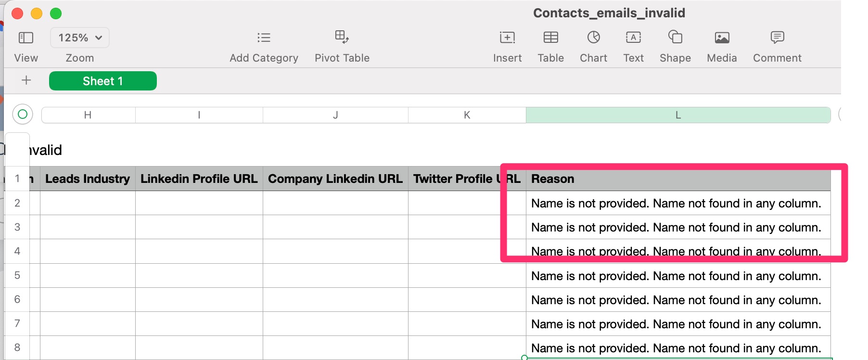
Task: Click the Add Category list icon
Action: 264,38
